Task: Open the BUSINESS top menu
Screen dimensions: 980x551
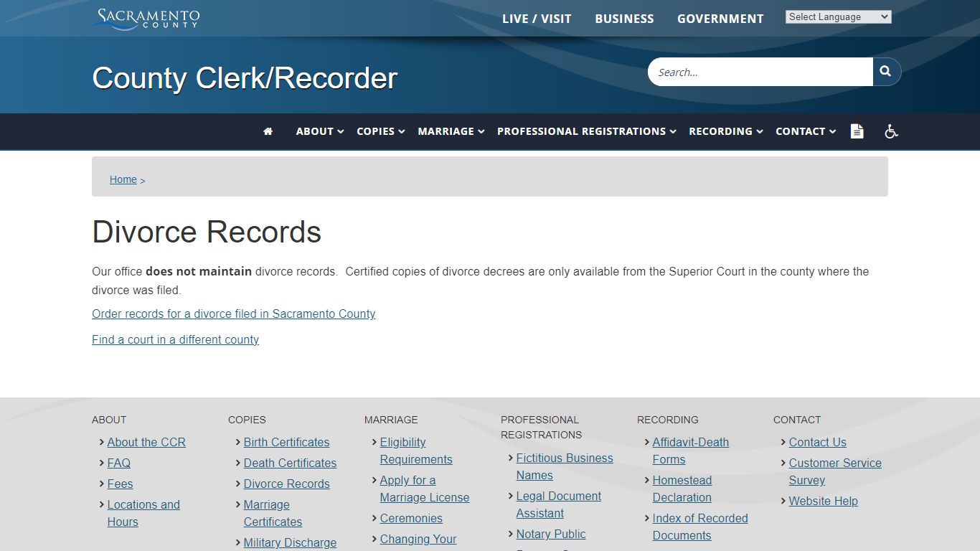Action: coord(624,19)
